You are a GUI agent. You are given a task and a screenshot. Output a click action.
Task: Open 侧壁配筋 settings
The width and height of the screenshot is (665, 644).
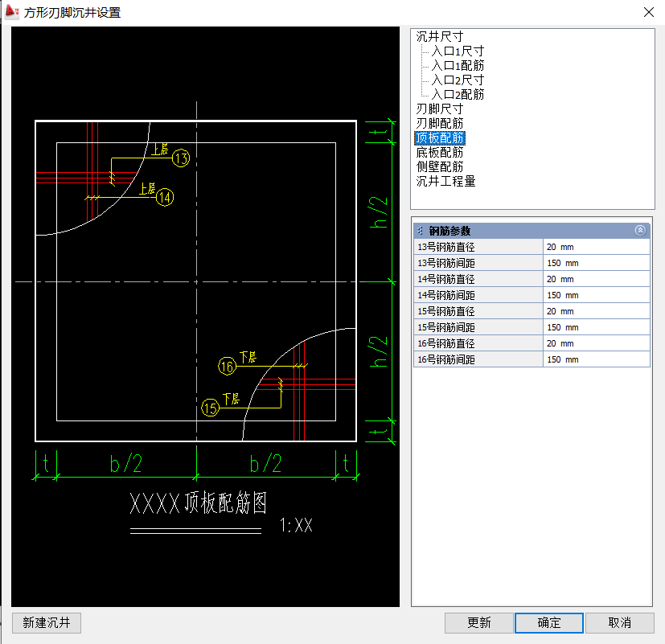pyautogui.click(x=439, y=167)
